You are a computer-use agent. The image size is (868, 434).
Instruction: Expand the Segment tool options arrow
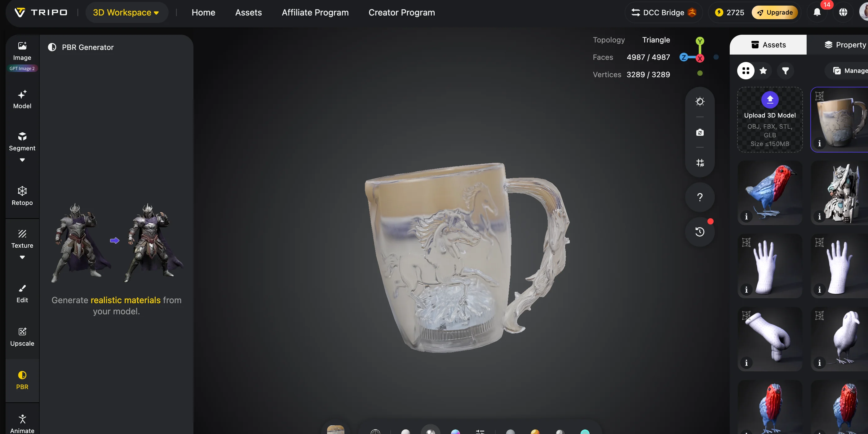click(22, 160)
